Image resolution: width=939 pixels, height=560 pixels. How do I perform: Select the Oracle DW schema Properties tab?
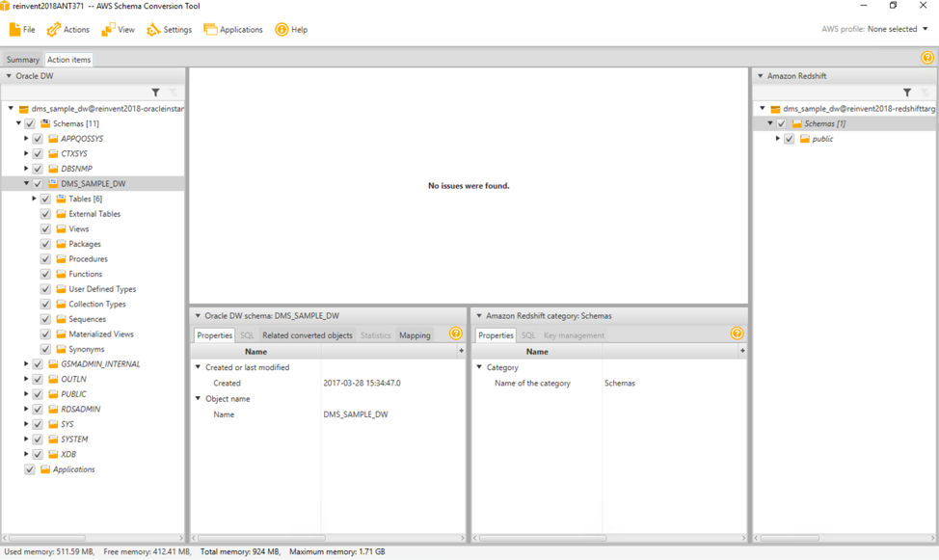tap(214, 335)
